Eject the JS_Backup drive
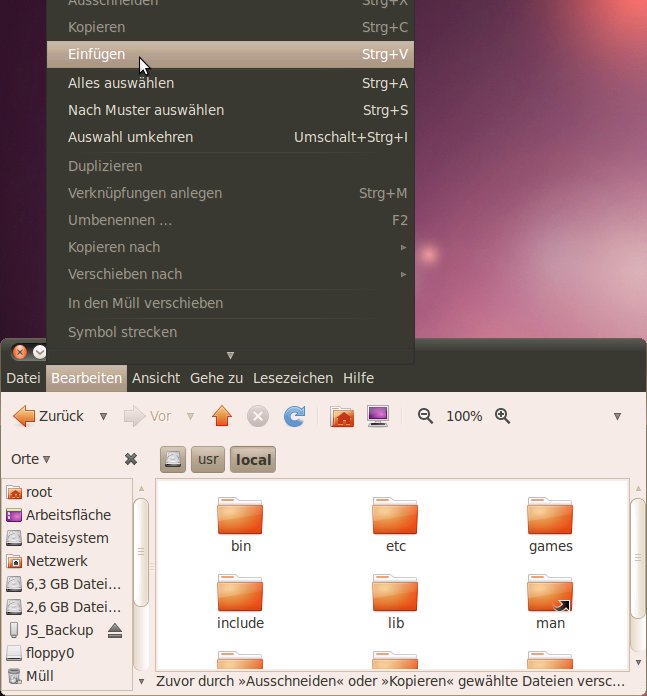The height and width of the screenshot is (696, 647). click(x=115, y=630)
